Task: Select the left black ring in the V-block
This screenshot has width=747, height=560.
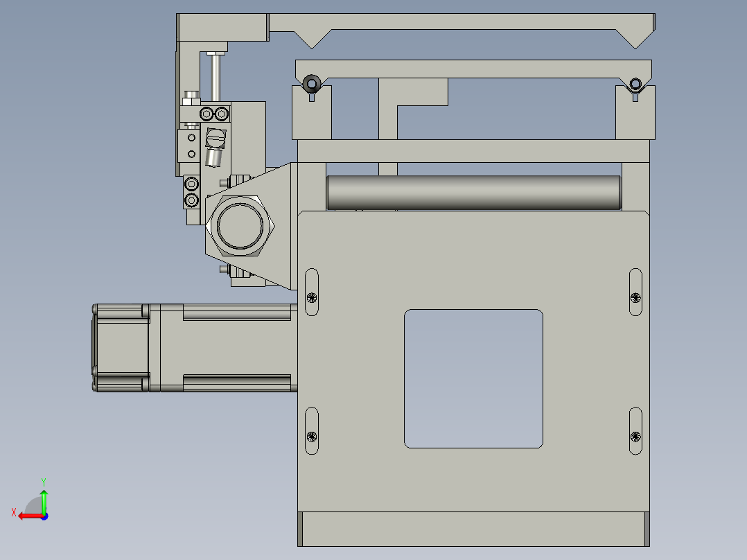Action: point(312,84)
